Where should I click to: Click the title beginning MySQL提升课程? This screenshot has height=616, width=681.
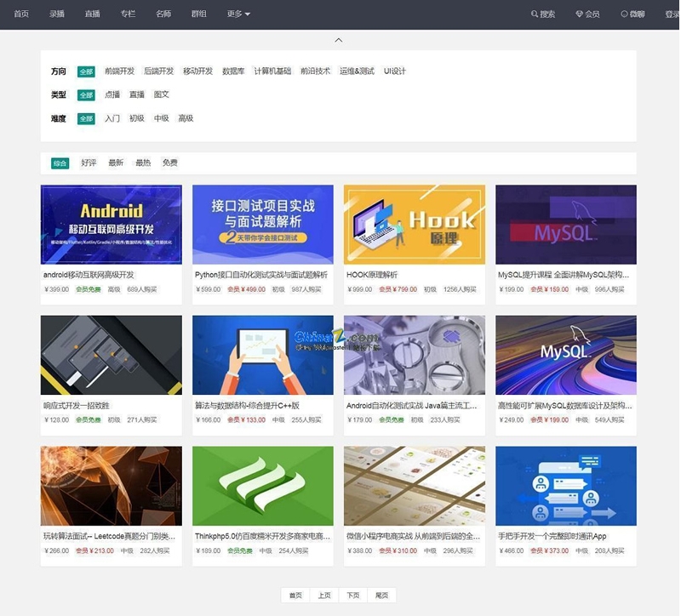click(564, 275)
